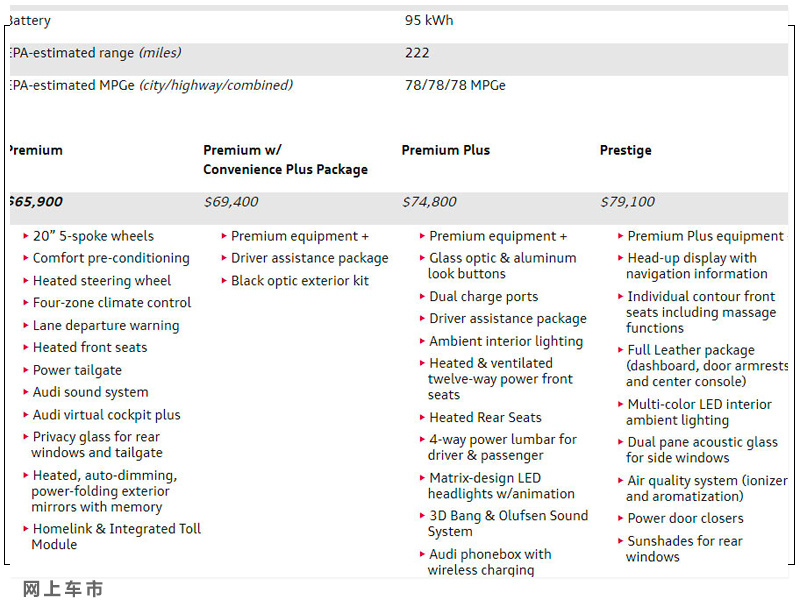
Task: Click the bullet next to Audi sound system
Action: coord(26,392)
